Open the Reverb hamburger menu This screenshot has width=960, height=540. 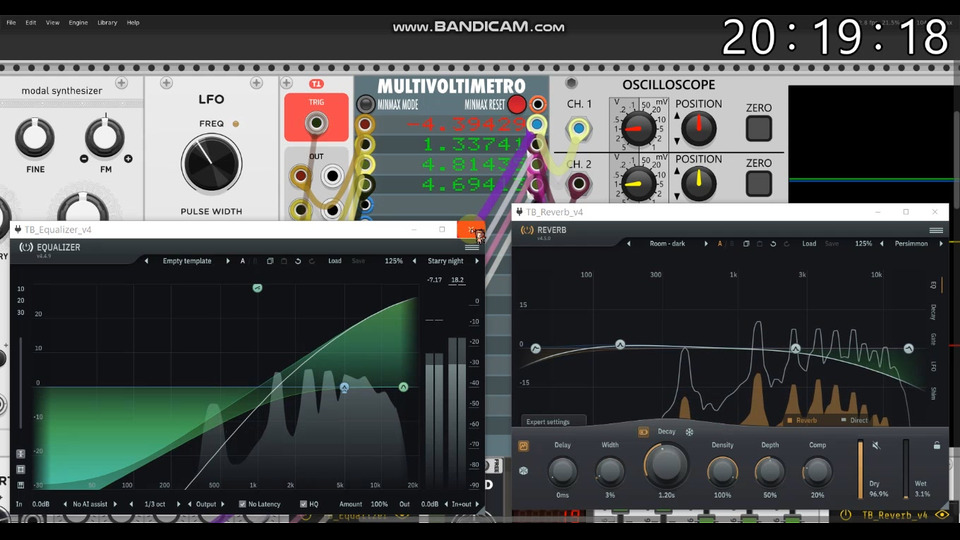click(936, 230)
